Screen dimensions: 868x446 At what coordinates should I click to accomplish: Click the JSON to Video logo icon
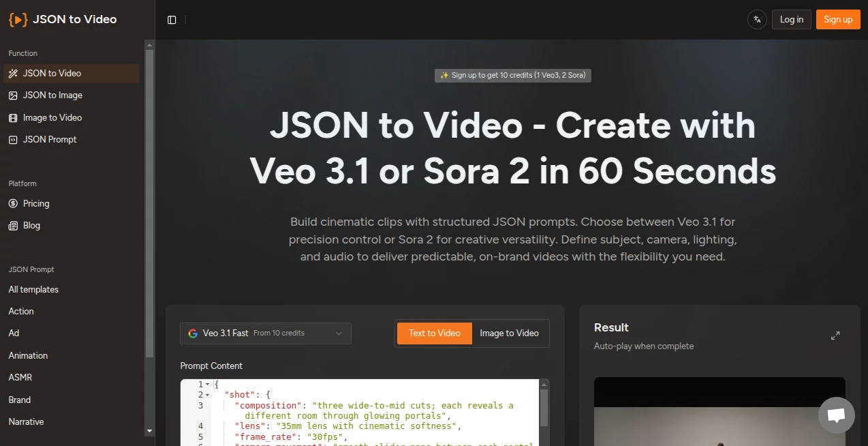click(x=16, y=19)
